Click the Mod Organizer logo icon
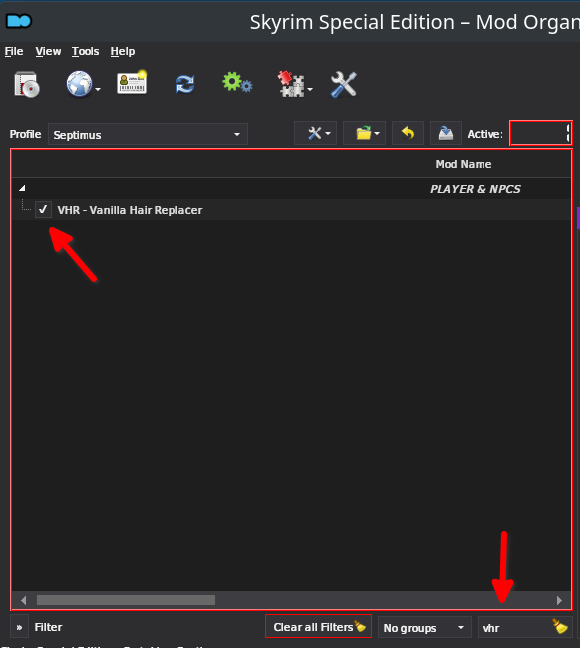Viewport: 580px width, 648px height. click(19, 21)
